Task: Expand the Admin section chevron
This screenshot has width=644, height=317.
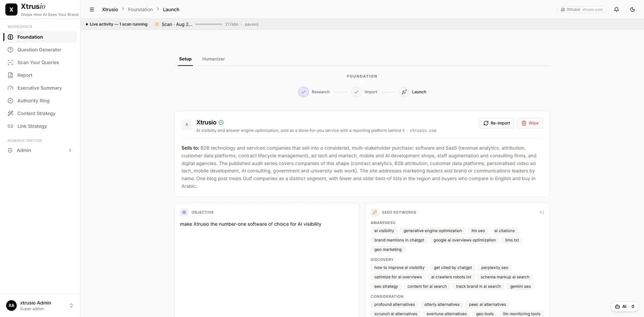Action: 70,150
